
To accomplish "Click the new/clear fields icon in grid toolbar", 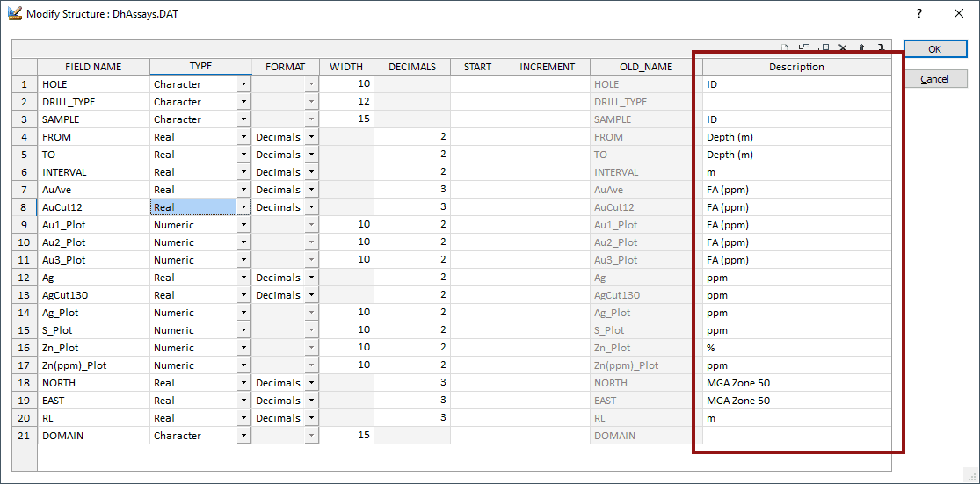I will 785,48.
